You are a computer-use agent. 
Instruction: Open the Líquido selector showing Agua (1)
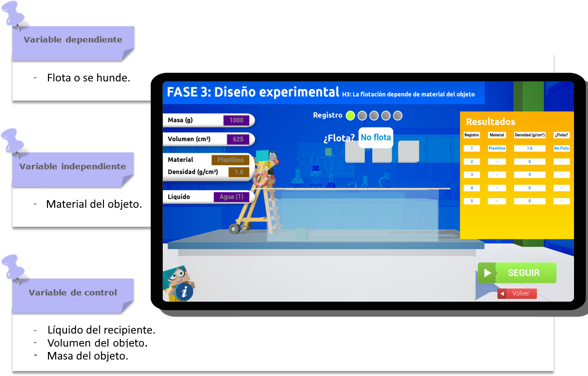[x=231, y=197]
